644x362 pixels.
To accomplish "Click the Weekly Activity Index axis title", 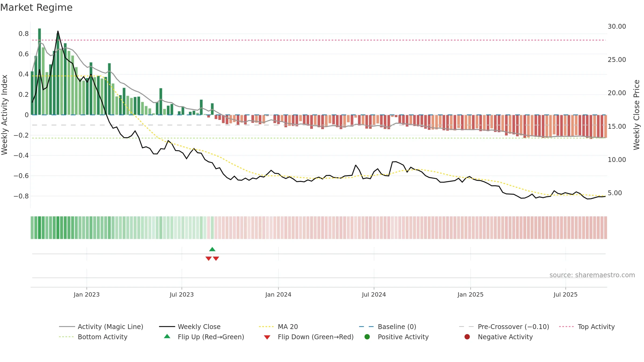I will pos(5,115).
